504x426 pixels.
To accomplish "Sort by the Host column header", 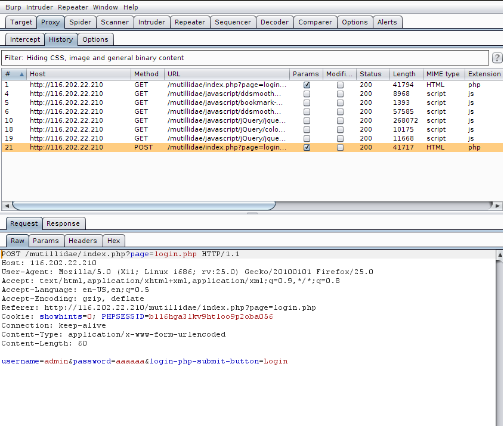I will 79,74.
